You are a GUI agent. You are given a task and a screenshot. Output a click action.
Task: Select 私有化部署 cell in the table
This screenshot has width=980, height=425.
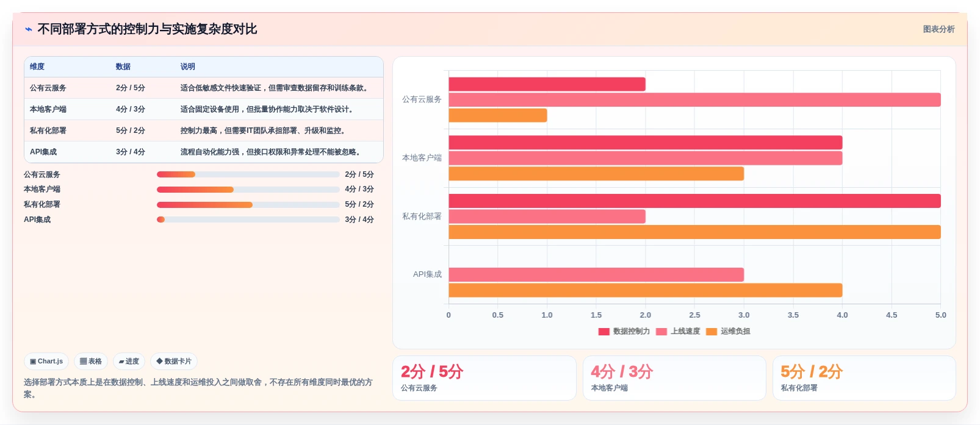(48, 130)
